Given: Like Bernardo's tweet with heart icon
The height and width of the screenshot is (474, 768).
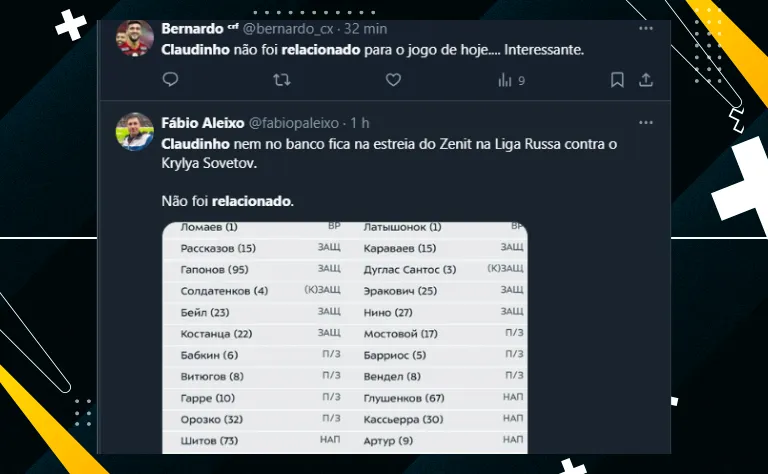Looking at the screenshot, I should tap(393, 80).
